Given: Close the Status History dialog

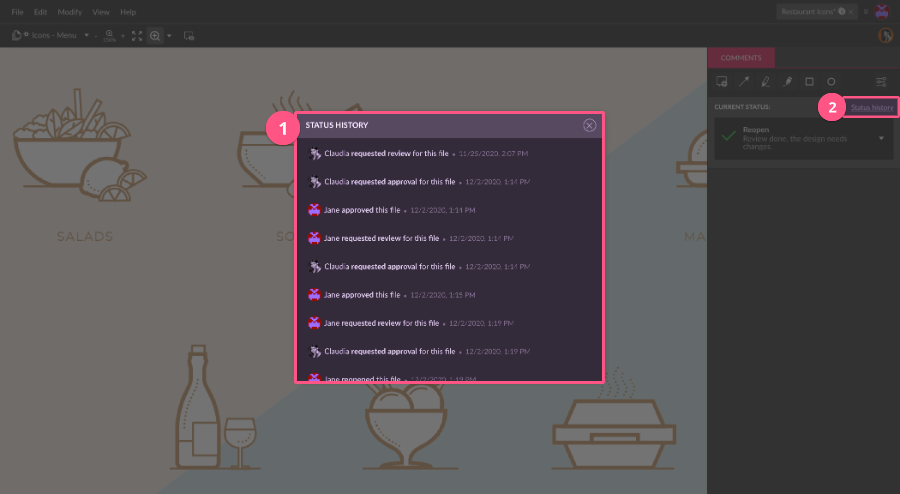Looking at the screenshot, I should (589, 125).
